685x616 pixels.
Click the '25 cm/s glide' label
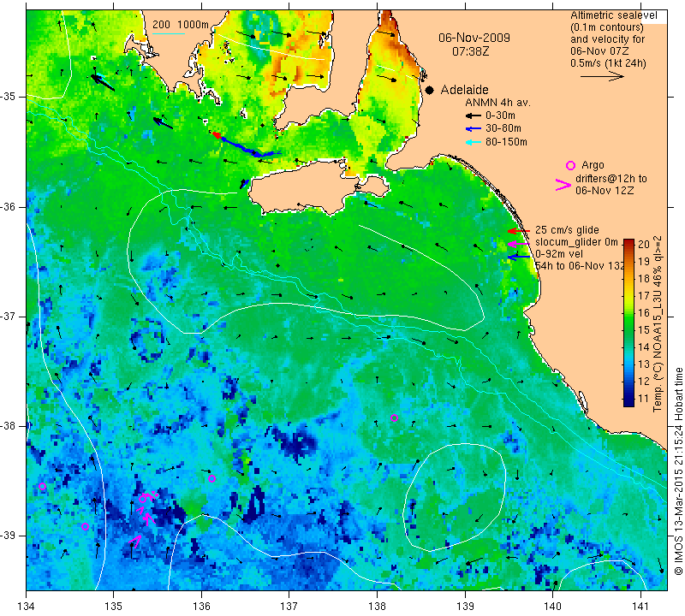point(567,230)
